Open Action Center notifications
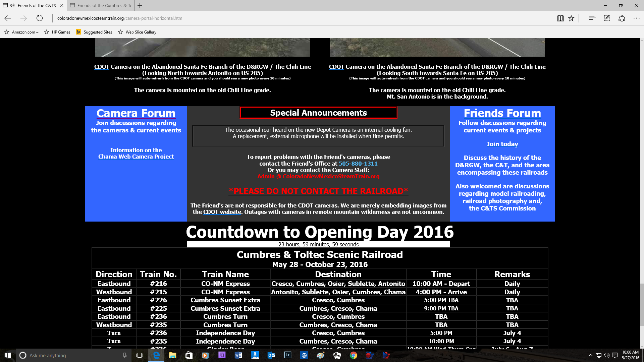The height and width of the screenshot is (362, 644). (615, 355)
